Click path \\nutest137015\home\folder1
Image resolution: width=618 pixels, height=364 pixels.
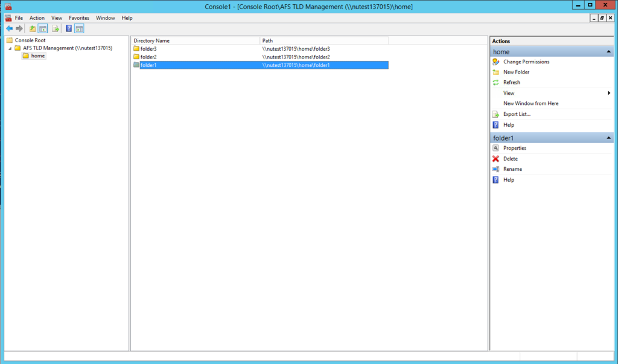(296, 65)
